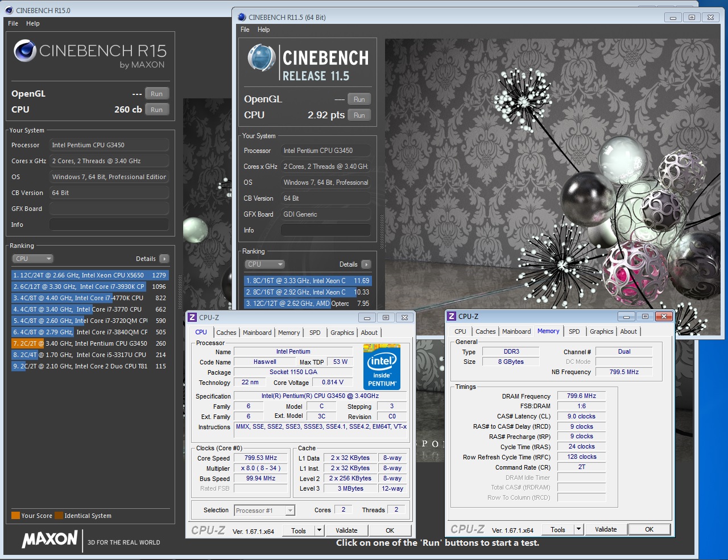728x560 pixels.
Task: Switch to Caches tab in left CPU-Z
Action: [x=226, y=333]
